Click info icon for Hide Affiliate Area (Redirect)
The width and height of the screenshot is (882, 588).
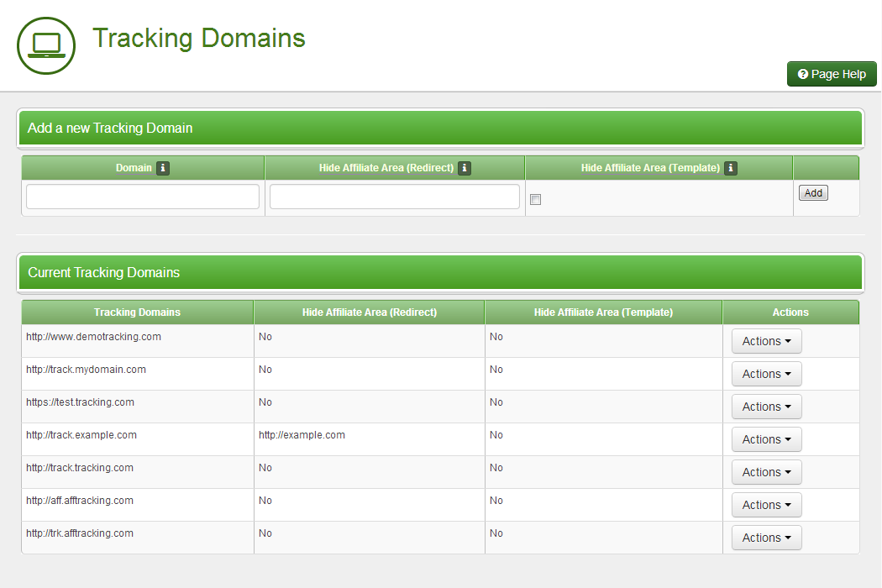tap(465, 168)
